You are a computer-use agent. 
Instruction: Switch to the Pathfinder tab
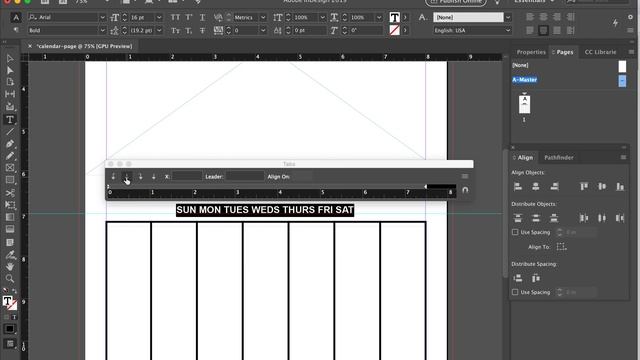pyautogui.click(x=559, y=158)
